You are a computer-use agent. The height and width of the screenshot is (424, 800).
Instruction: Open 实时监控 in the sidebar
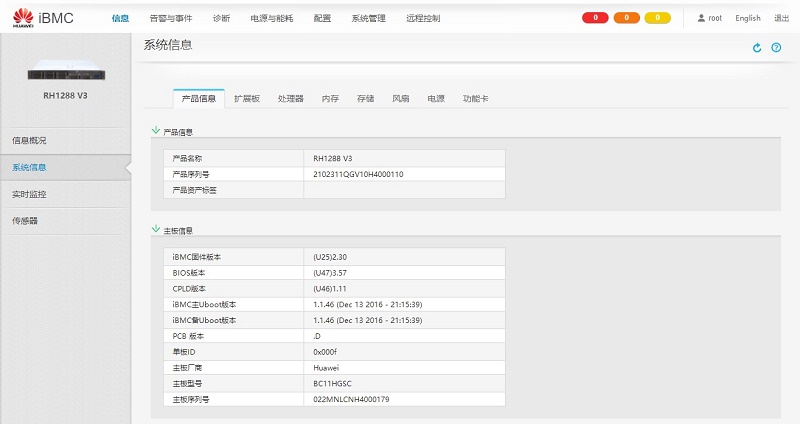click(x=65, y=194)
